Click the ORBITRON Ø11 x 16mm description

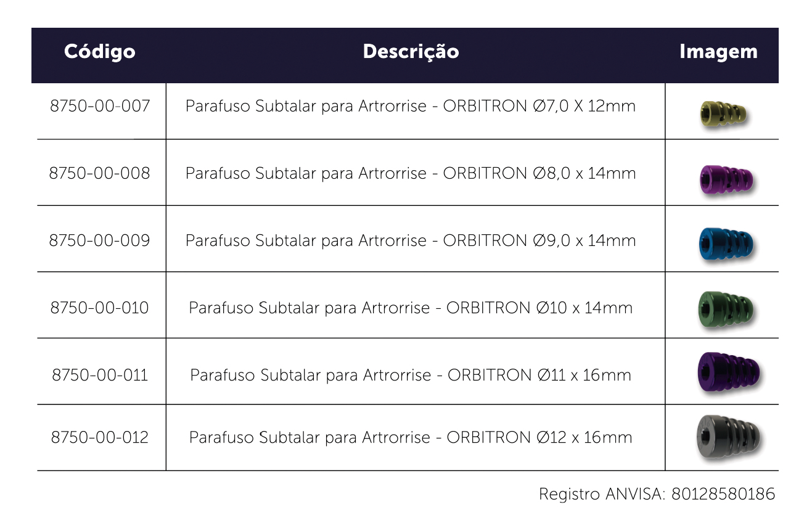(x=411, y=375)
